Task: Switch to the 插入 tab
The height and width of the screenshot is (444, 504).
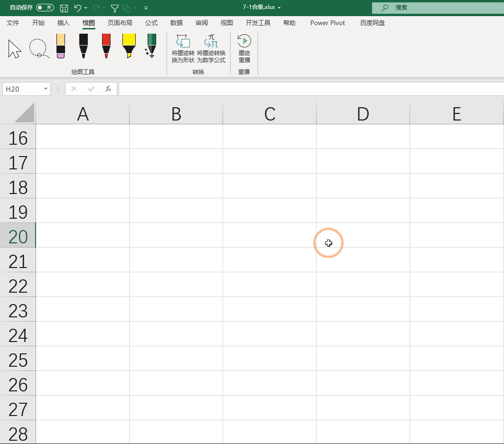Action: pos(63,23)
